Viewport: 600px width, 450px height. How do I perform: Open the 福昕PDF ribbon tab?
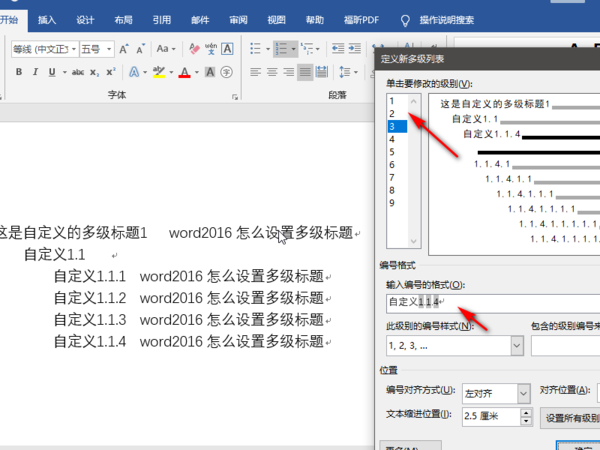click(x=361, y=20)
